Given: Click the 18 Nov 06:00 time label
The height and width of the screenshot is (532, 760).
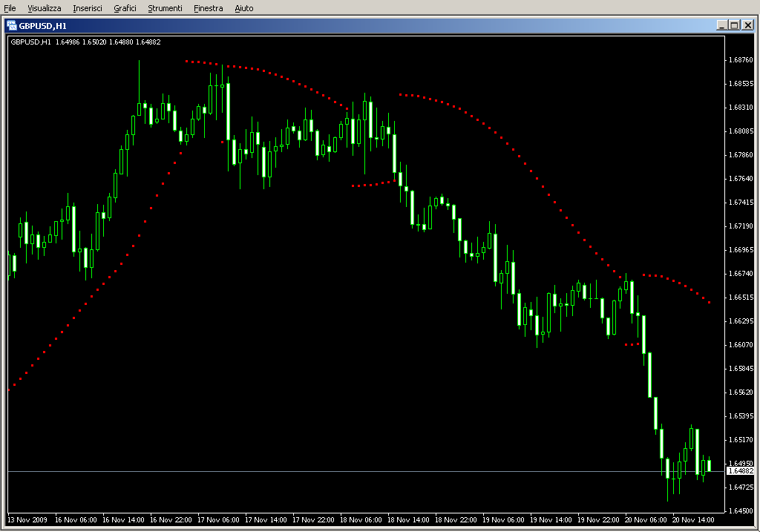Looking at the screenshot, I should click(x=361, y=520).
